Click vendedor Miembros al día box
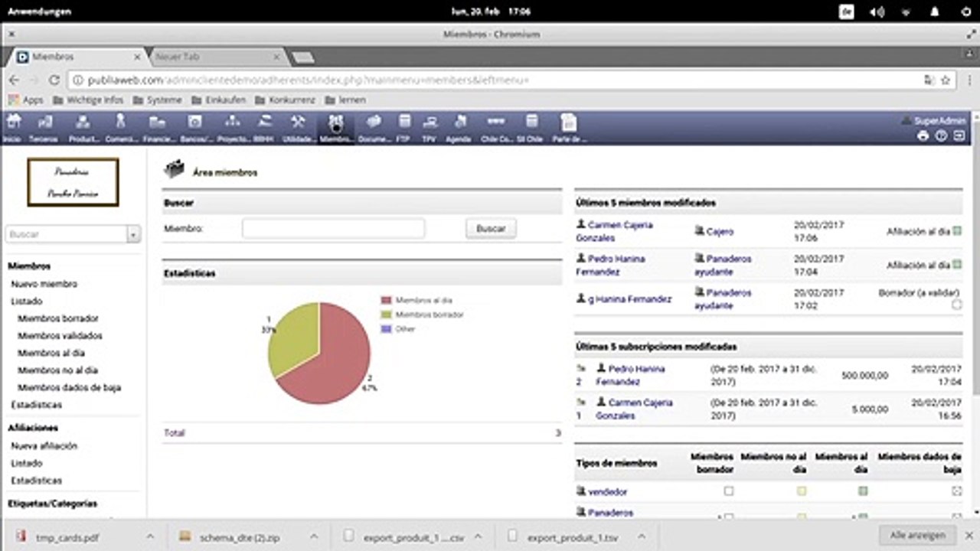The height and width of the screenshot is (551, 980). pos(863,491)
